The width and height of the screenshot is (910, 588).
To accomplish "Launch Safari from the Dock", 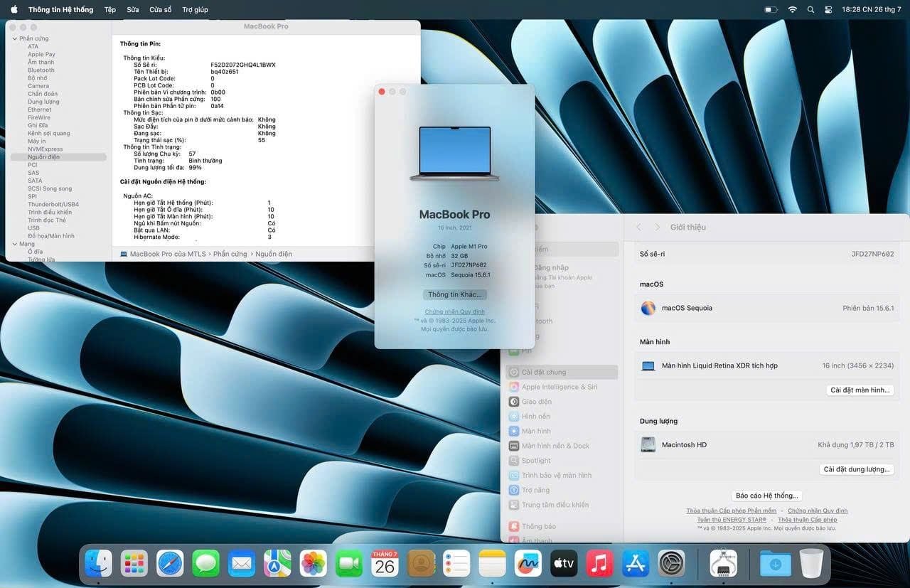I will 170,564.
